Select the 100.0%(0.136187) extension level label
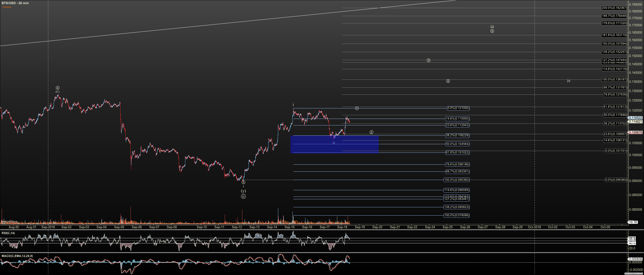 614,79
